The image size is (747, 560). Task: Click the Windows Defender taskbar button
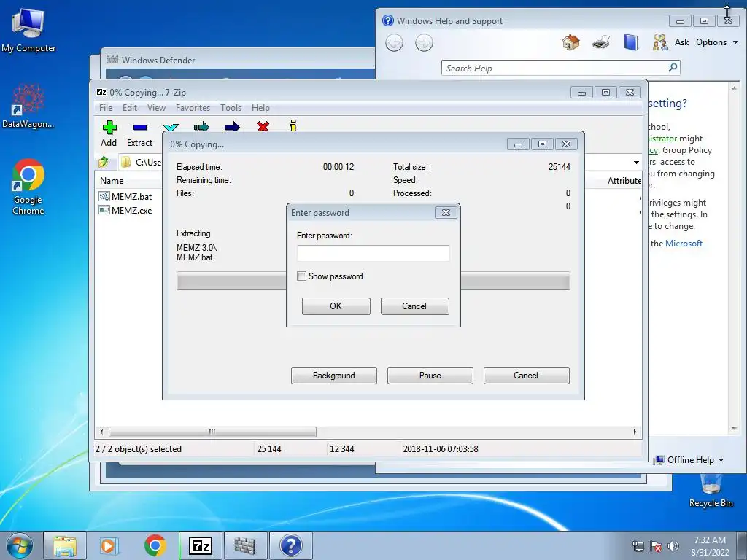click(245, 545)
